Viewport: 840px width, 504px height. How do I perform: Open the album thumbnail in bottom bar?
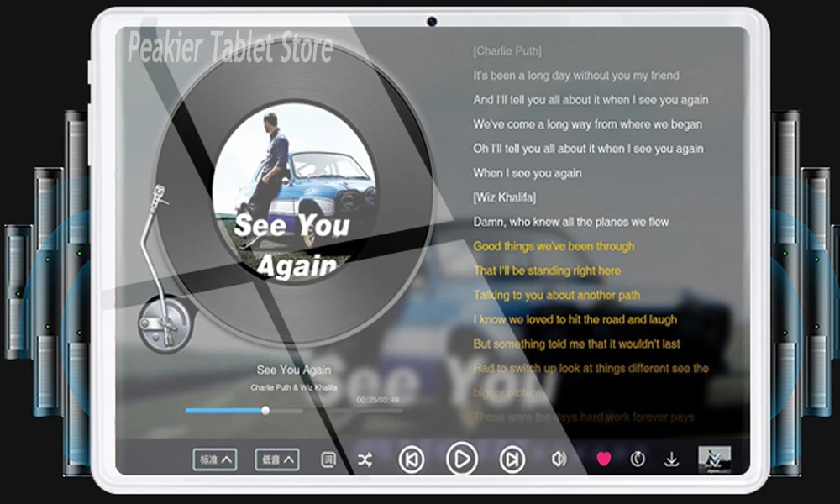(x=714, y=459)
